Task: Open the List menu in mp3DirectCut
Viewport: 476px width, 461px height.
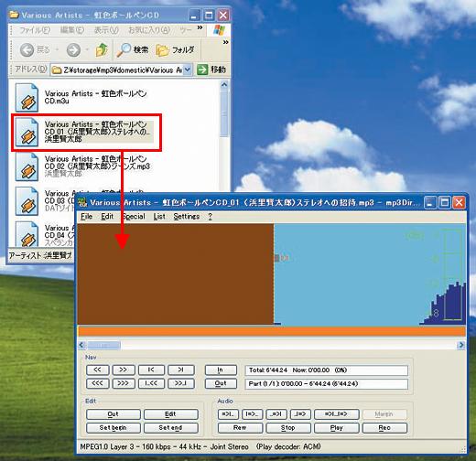Action: click(x=159, y=217)
